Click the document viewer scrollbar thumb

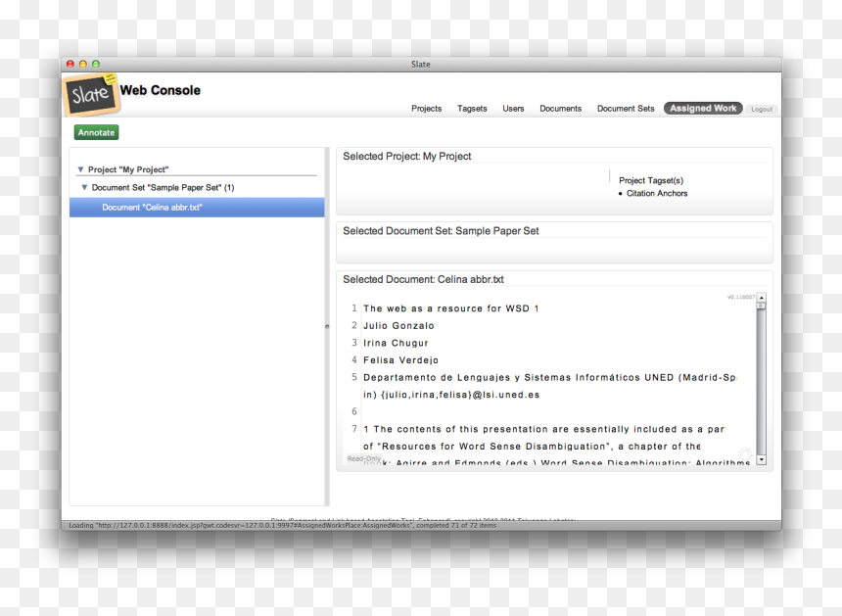[x=761, y=306]
